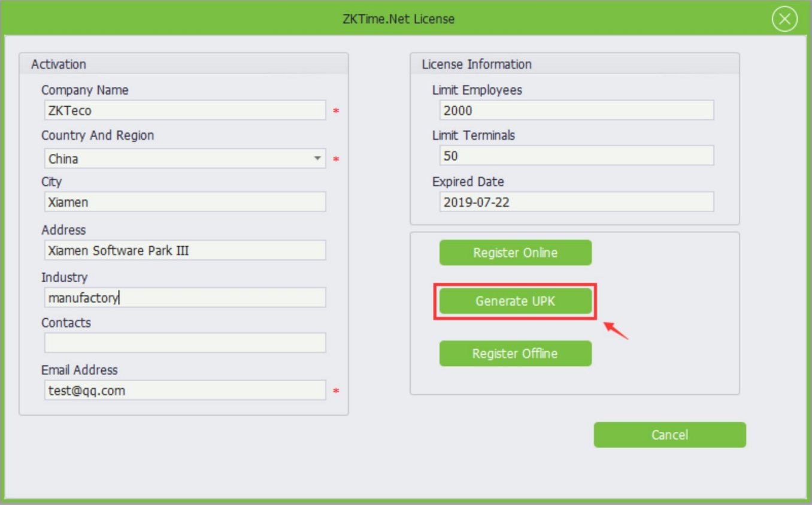Expand the Country And Region dropdown arrow
Image resolution: width=812 pixels, height=505 pixels.
pyautogui.click(x=317, y=159)
